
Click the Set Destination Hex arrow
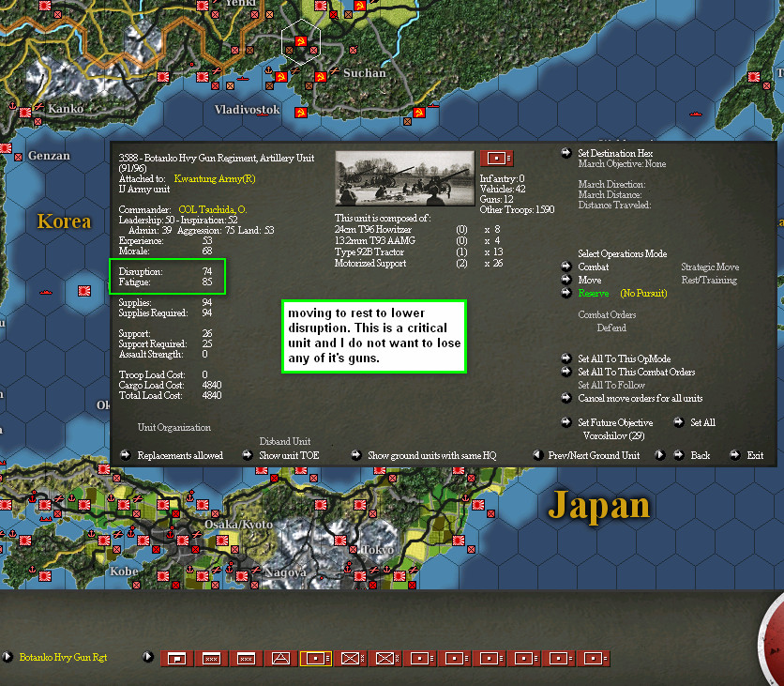tap(566, 153)
